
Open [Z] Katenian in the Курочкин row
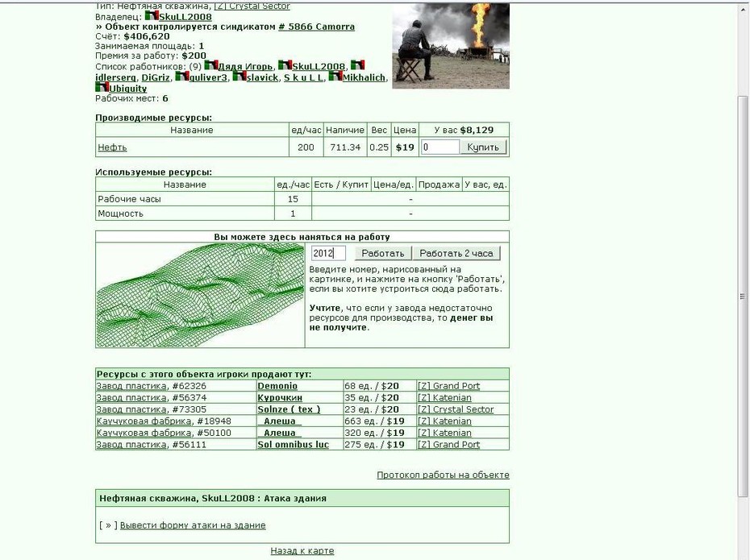444,397
